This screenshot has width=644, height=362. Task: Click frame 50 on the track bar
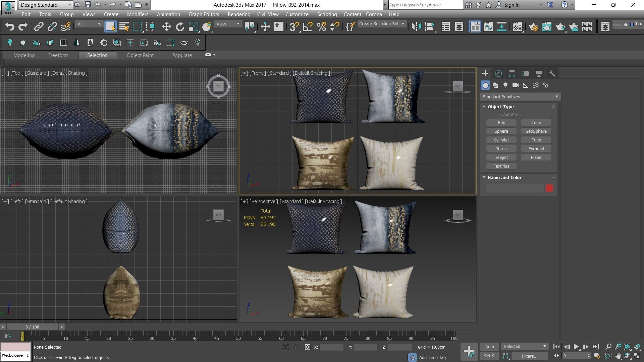238,336
